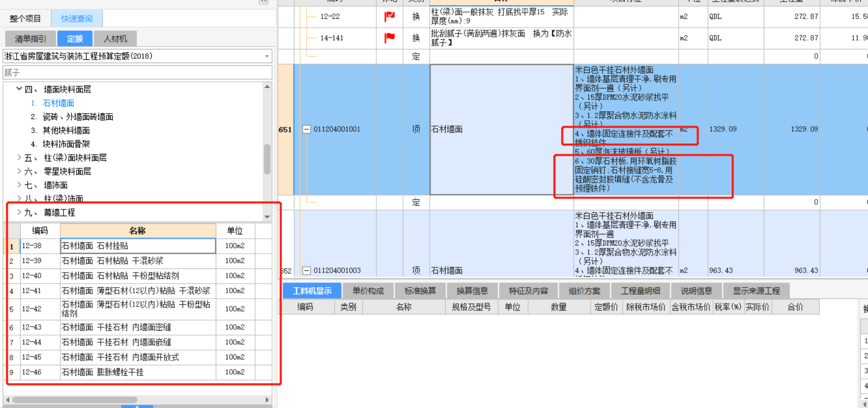Select quota row 12-39 石材粘贴 干混砂浆
The image size is (868, 408).
click(138, 261)
